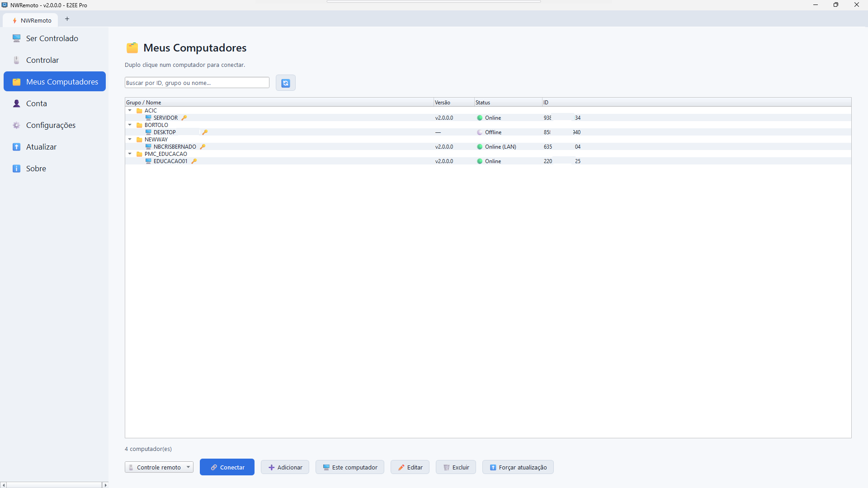This screenshot has height=488, width=868.
Task: Click the green status dot of SERVIDOR
Action: coord(480,118)
